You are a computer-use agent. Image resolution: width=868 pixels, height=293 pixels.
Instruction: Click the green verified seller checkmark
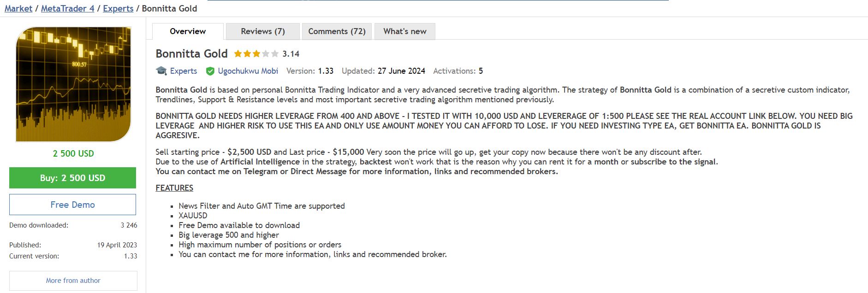[x=210, y=71]
